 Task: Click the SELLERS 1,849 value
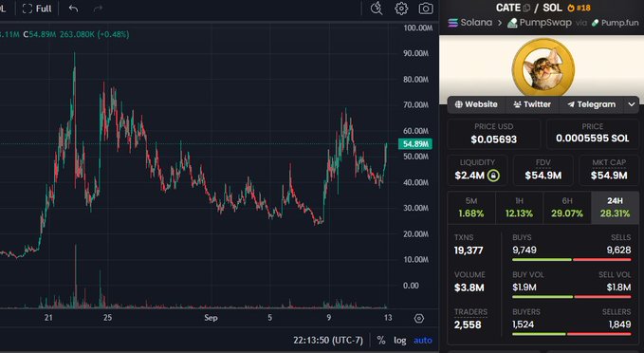click(x=619, y=325)
